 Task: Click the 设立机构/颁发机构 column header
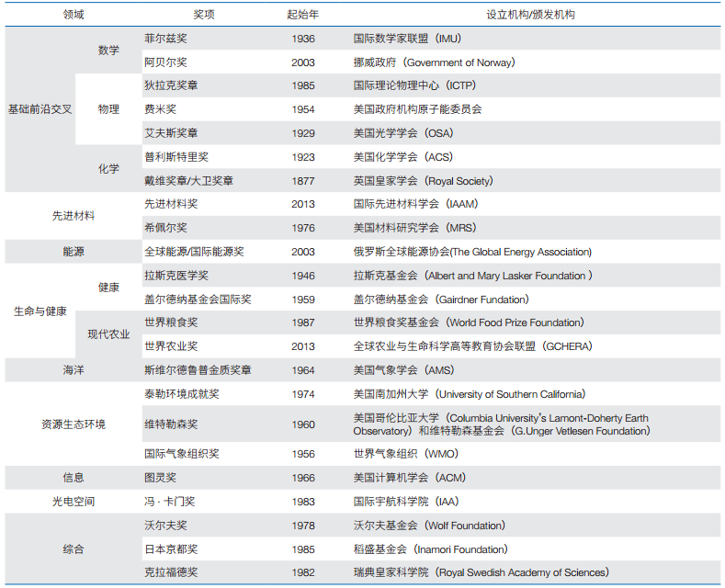pyautogui.click(x=530, y=15)
